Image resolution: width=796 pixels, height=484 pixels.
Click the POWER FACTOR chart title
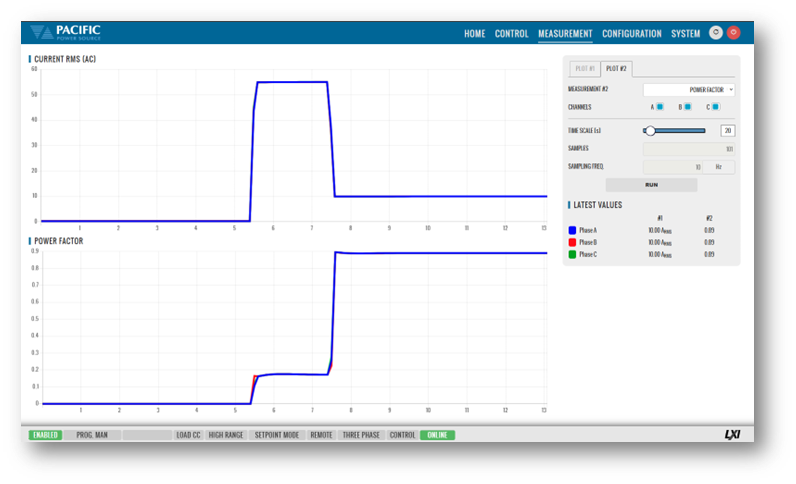58,241
